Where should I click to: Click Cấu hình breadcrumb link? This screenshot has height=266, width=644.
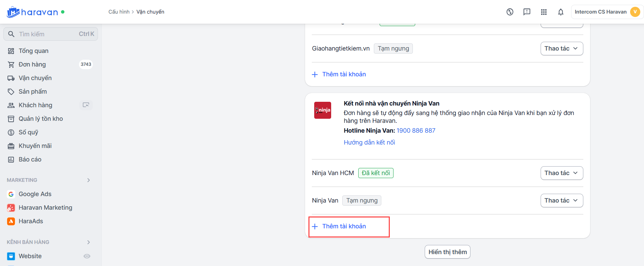119,12
